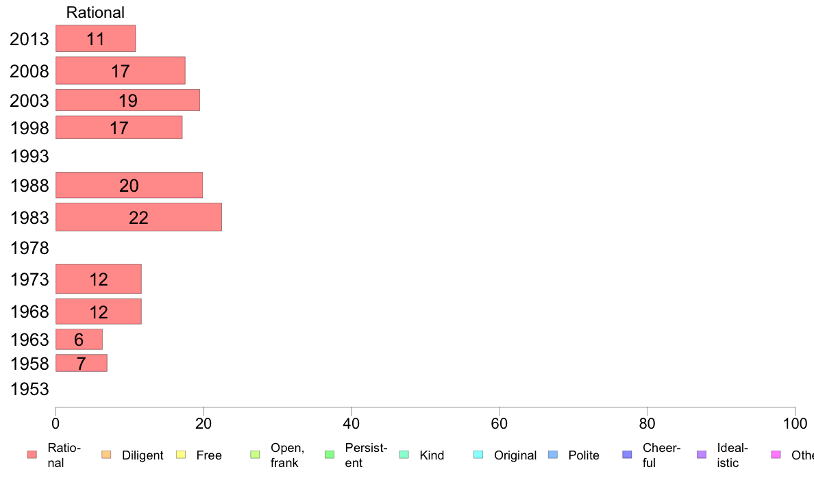Select the 1978 year label
Screen dimensions: 814x504
pos(29,248)
